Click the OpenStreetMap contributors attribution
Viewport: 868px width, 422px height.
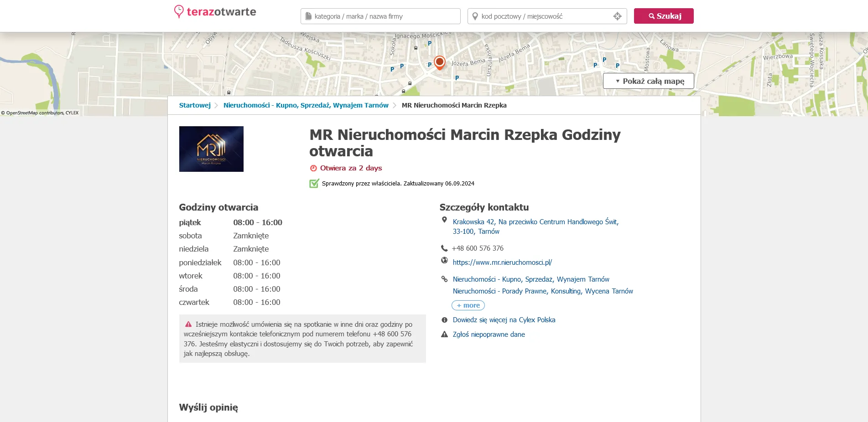pyautogui.click(x=40, y=113)
